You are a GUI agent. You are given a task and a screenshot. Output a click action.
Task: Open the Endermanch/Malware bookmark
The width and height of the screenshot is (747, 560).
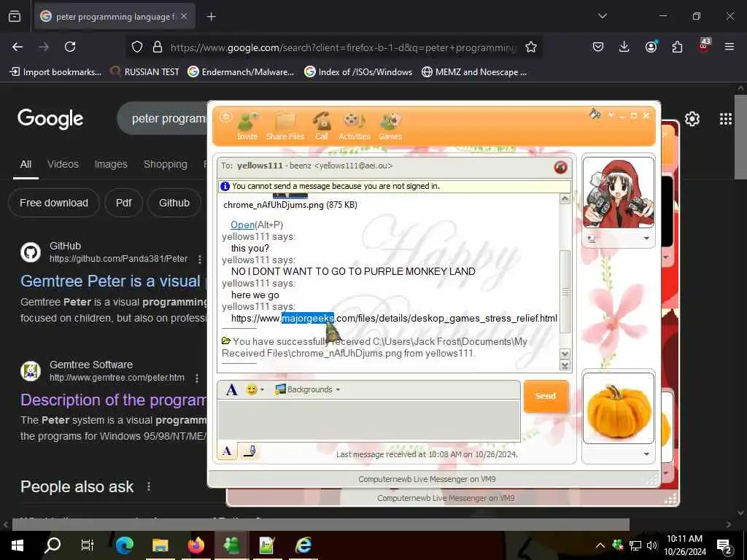tap(241, 72)
